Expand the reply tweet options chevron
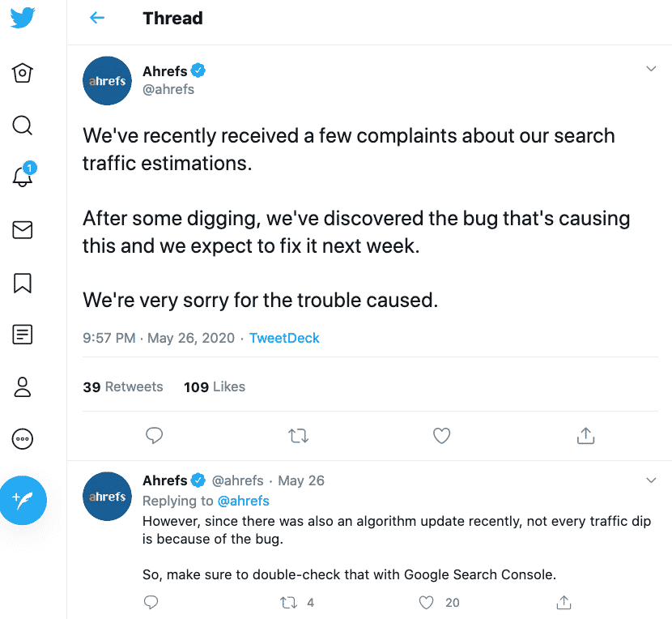Viewport: 672px width, 619px height. 651,480
